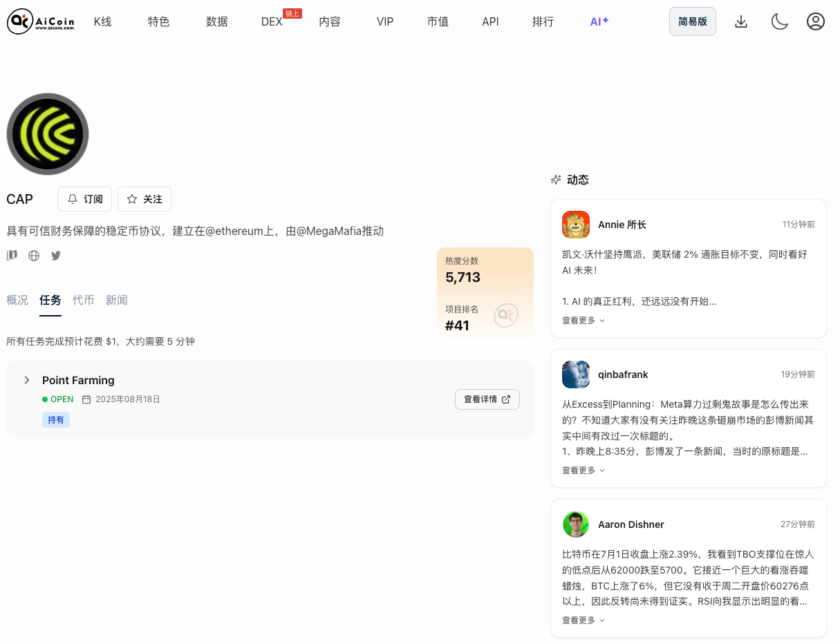Click the star follow button 关注

(144, 199)
